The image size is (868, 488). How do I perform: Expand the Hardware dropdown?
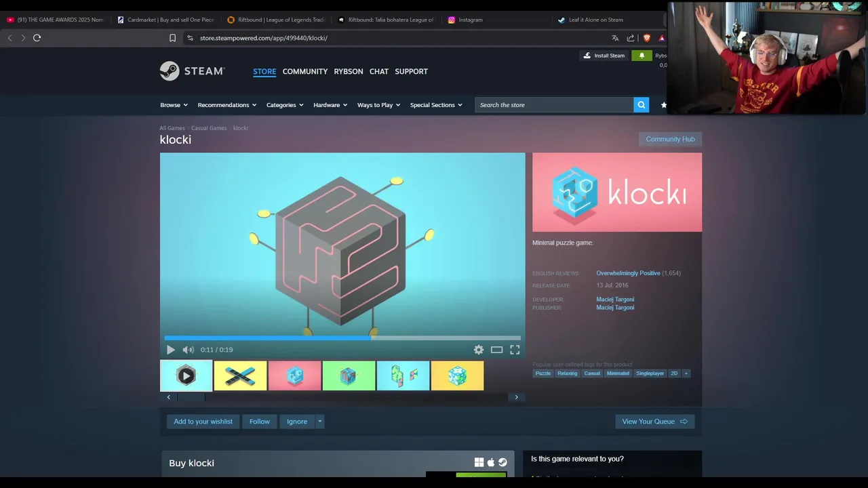click(x=330, y=105)
